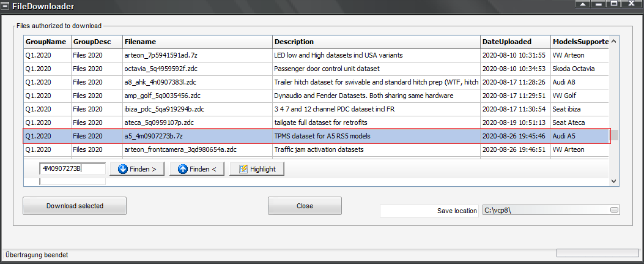Click the VW Golf model cell
The height and width of the screenshot is (264, 644).
[580, 96]
